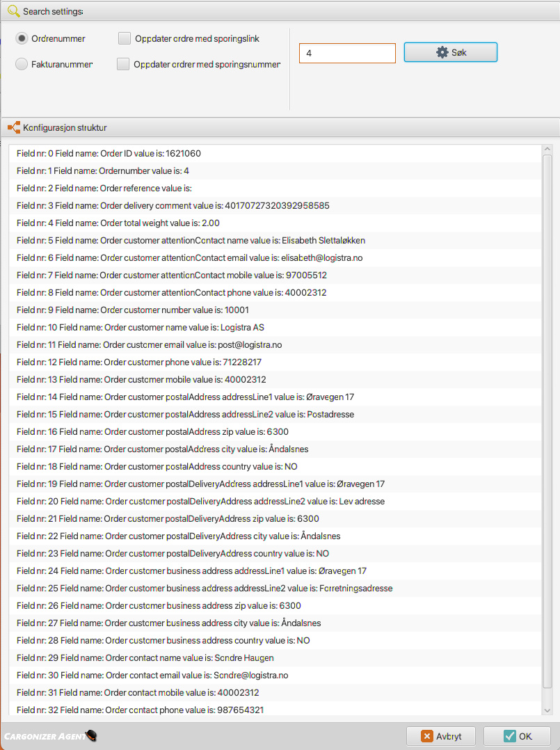Select row with contact name Sondre Haugen
This screenshot has height=750, width=560.
[275, 657]
